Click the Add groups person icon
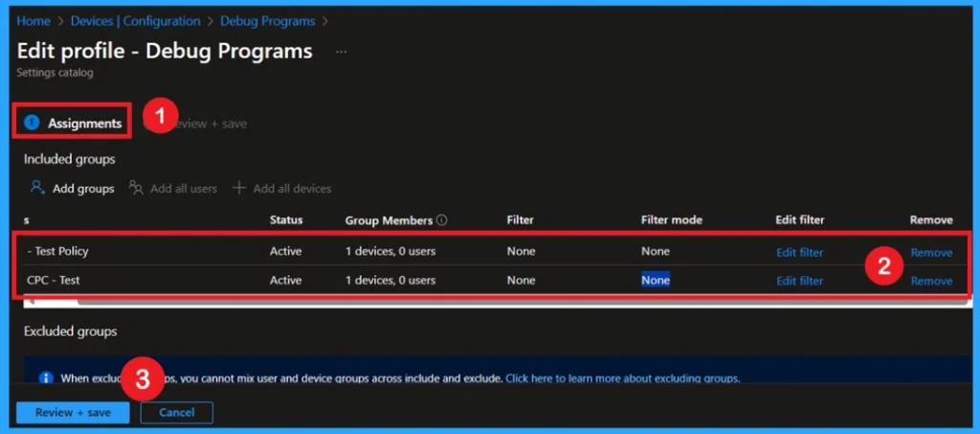The height and width of the screenshot is (434, 980). [x=37, y=188]
